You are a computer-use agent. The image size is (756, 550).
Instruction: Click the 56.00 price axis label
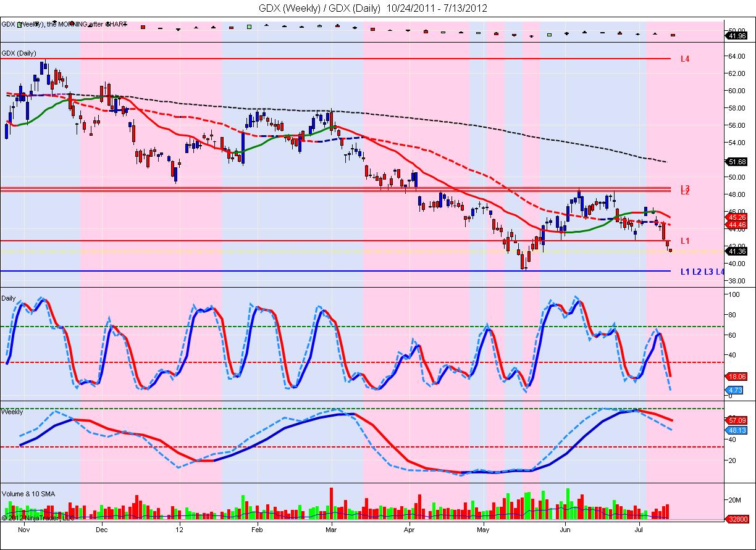click(737, 125)
